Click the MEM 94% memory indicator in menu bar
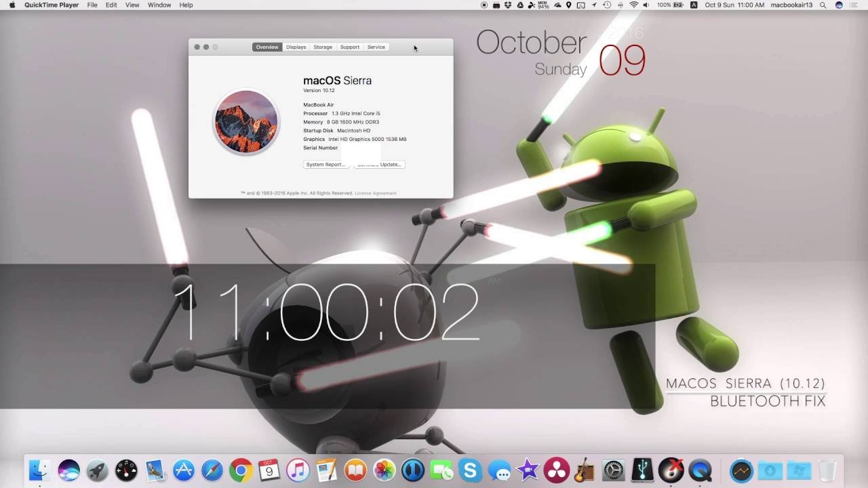 click(x=542, y=5)
